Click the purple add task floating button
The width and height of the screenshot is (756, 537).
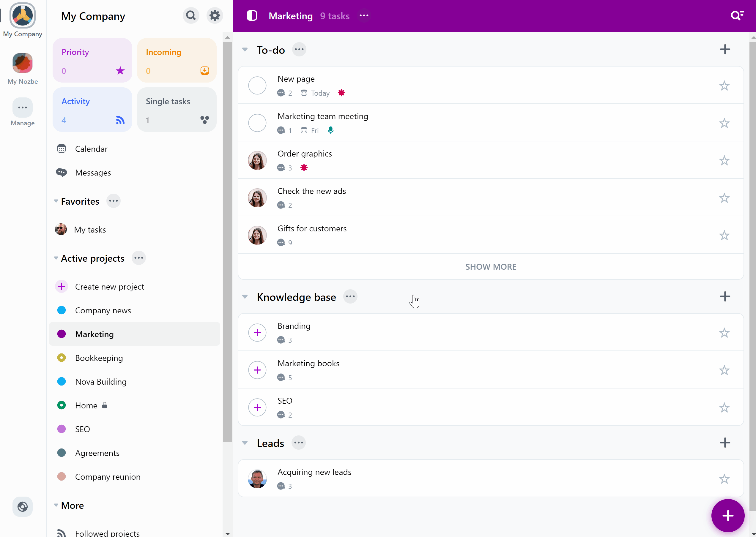(x=727, y=516)
